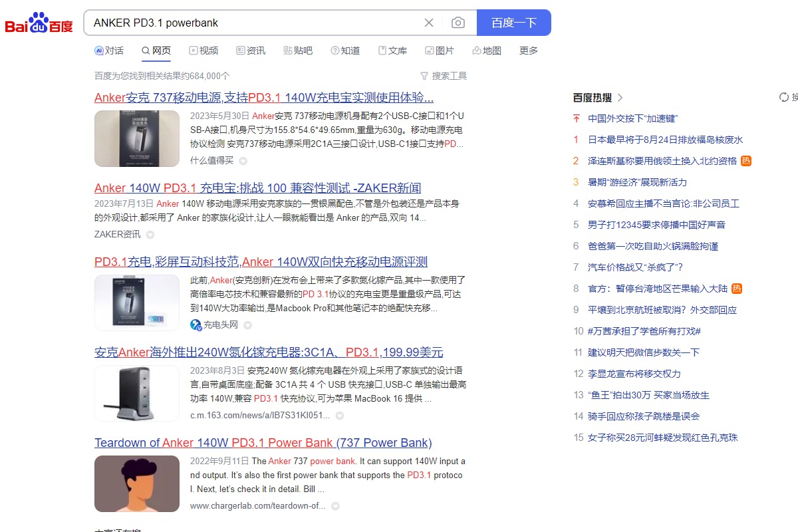798x532 pixels.
Task: Open hot search 建议明天把微信步数关一下
Action: 644,352
